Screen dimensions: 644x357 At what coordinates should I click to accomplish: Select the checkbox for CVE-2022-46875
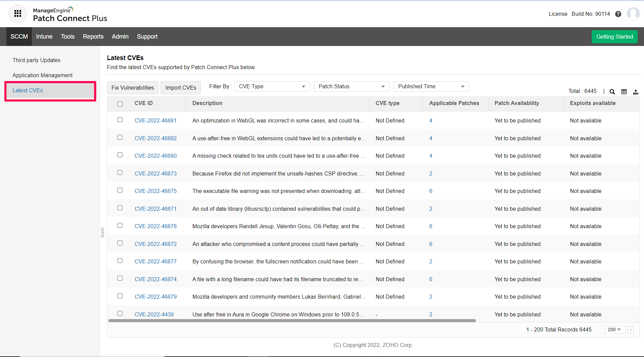click(x=120, y=190)
